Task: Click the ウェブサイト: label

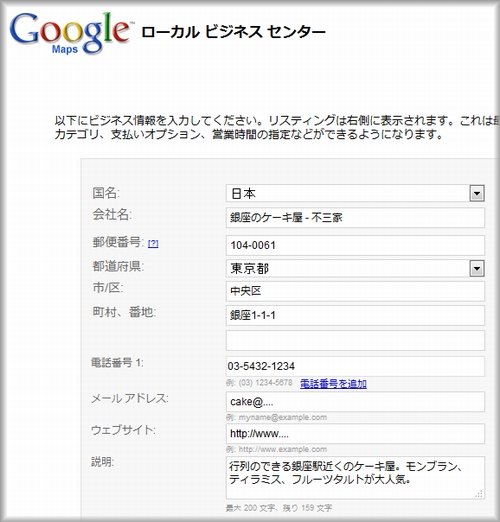Action: click(123, 430)
